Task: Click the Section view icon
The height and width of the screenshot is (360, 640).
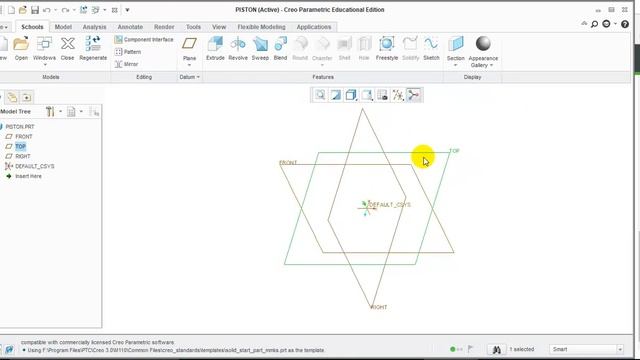Action: (456, 44)
